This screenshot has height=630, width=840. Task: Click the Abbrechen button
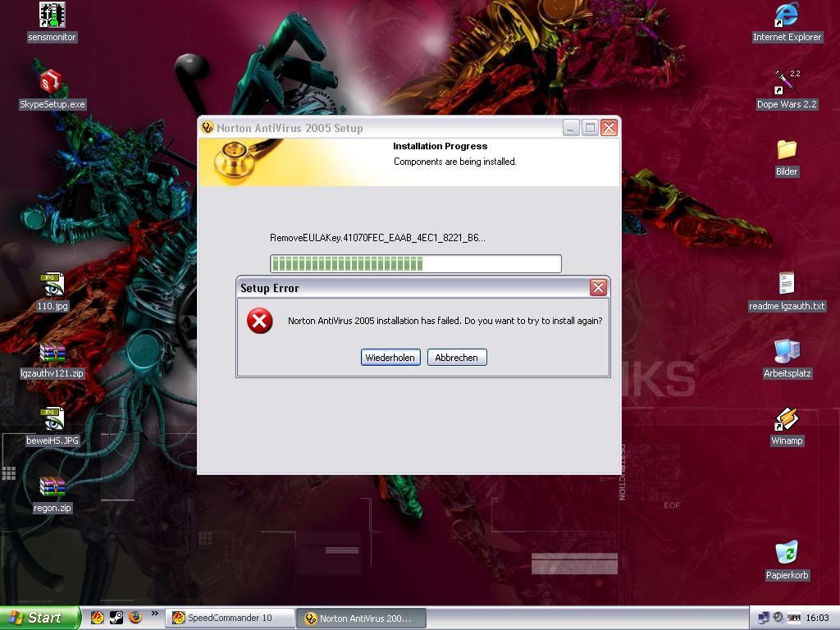(457, 358)
